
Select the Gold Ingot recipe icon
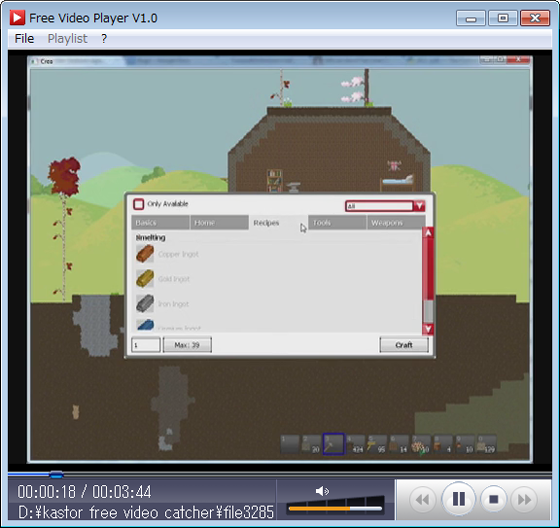pos(145,279)
